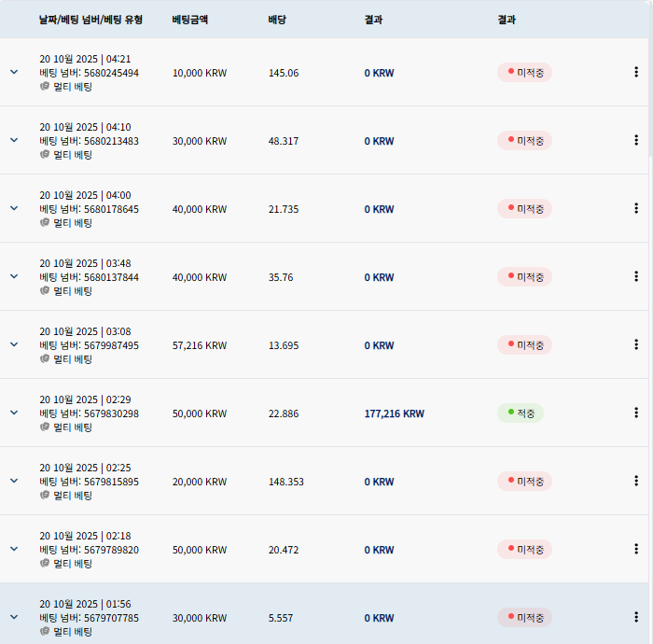Image resolution: width=653 pixels, height=644 pixels.
Task: Expand the 04:00 bet row chevron
Action: [x=14, y=208]
